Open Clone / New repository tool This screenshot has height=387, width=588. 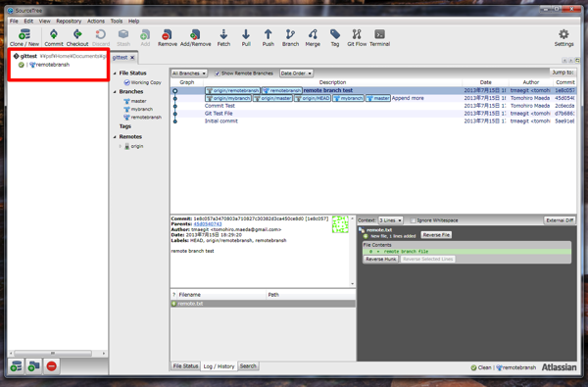[x=24, y=37]
